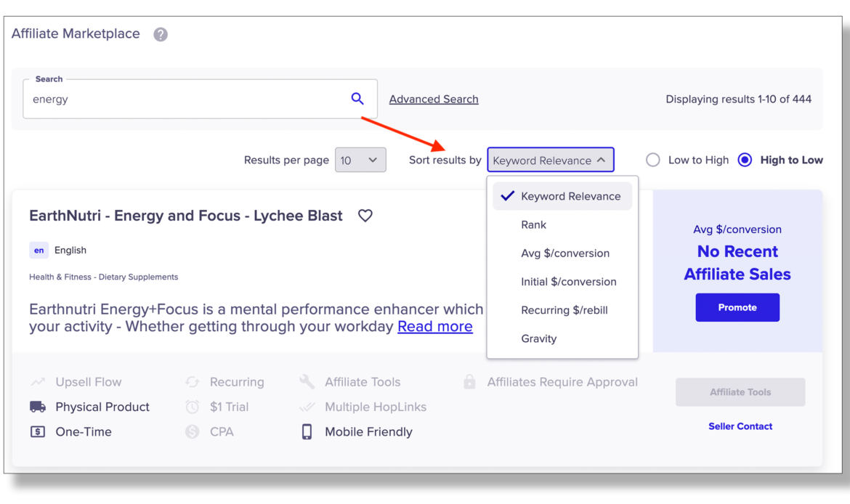Select the Low to High radio button
This screenshot has height=504, width=850.
click(x=653, y=160)
